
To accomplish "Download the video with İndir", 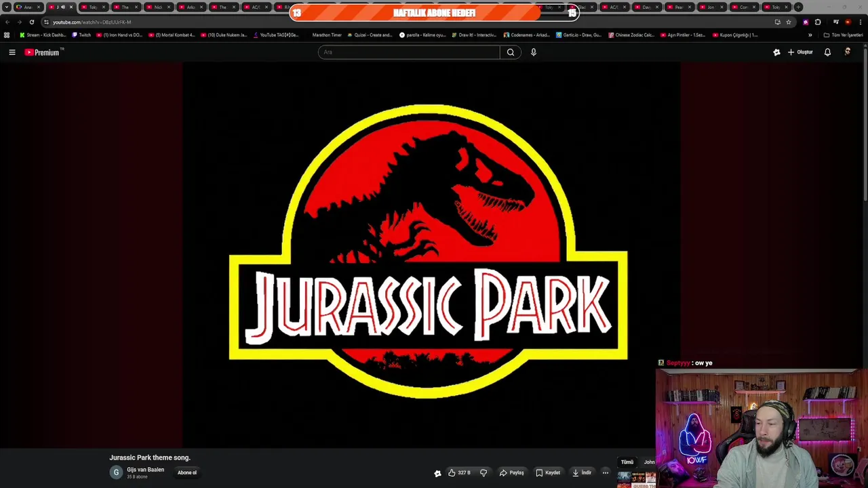I will tap(582, 472).
